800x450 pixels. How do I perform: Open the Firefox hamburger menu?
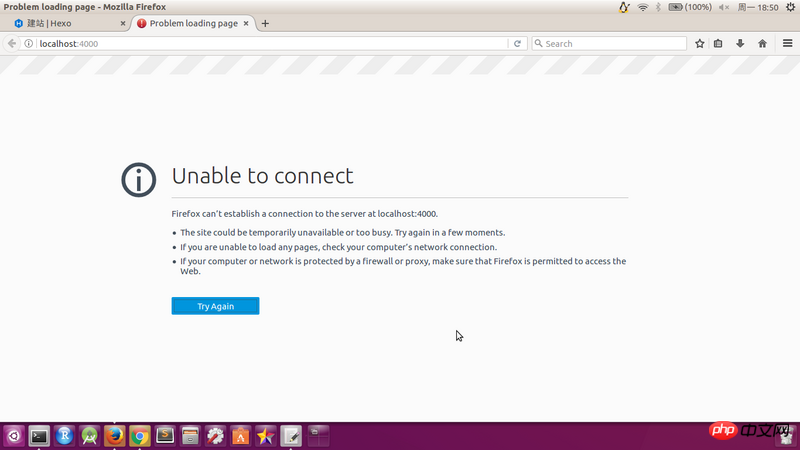tap(787, 43)
